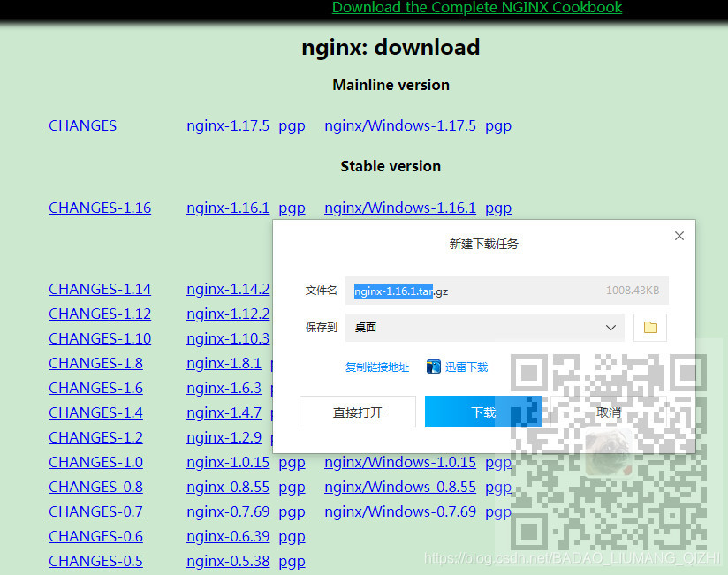Click the Thunder download text link
The width and height of the screenshot is (728, 575).
click(x=466, y=367)
